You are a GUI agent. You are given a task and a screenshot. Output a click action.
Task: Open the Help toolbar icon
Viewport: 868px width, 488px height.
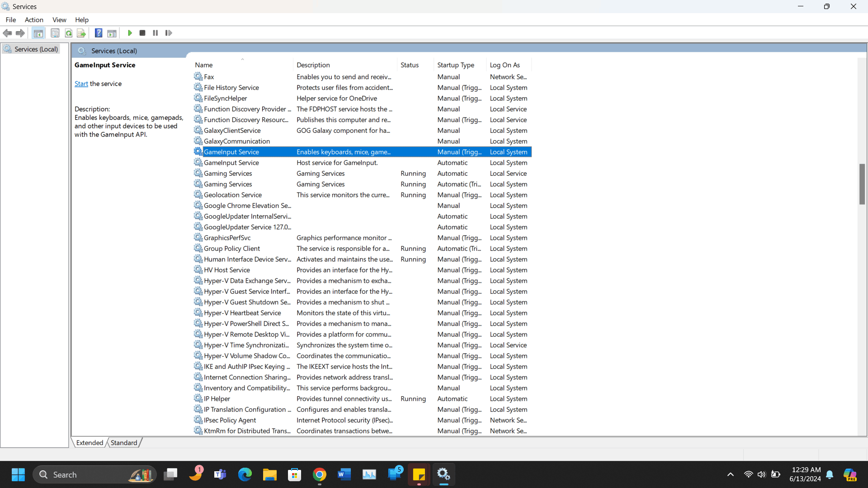tap(99, 33)
